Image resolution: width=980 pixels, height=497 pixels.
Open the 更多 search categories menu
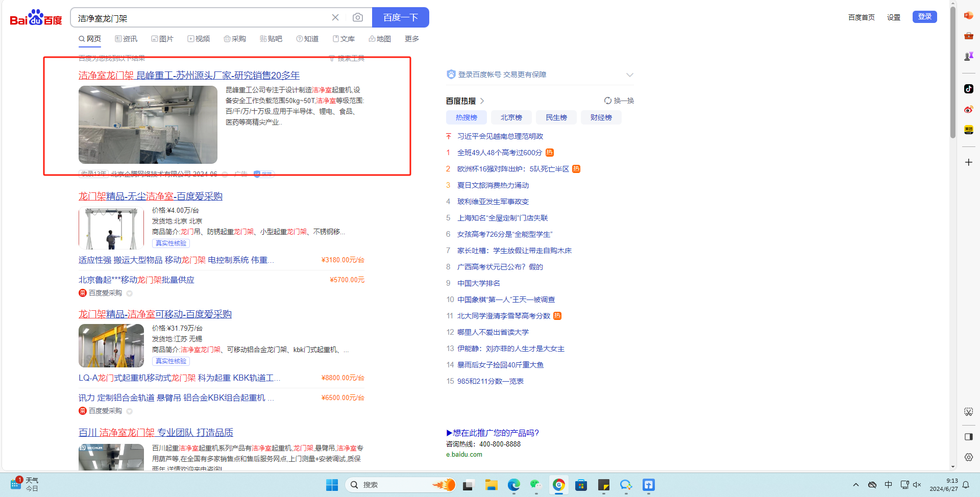411,39
